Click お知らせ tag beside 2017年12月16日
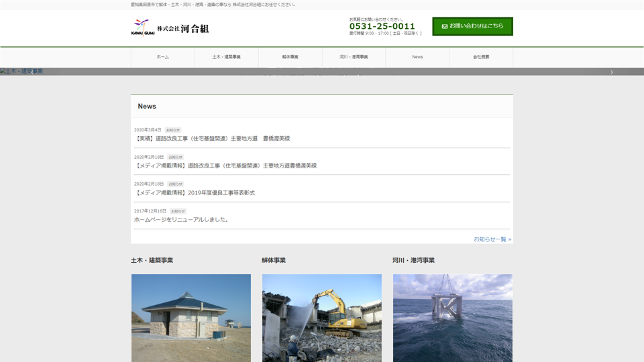 tap(178, 211)
